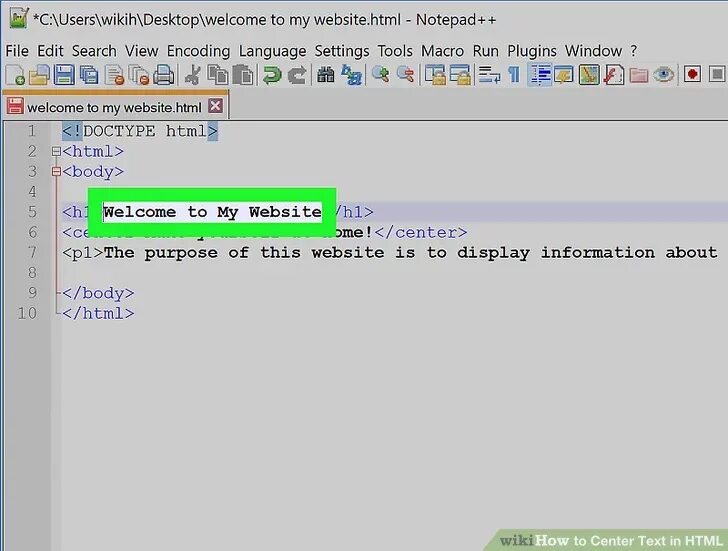Click line number 10 in the margin
728x551 pixels.
click(27, 313)
